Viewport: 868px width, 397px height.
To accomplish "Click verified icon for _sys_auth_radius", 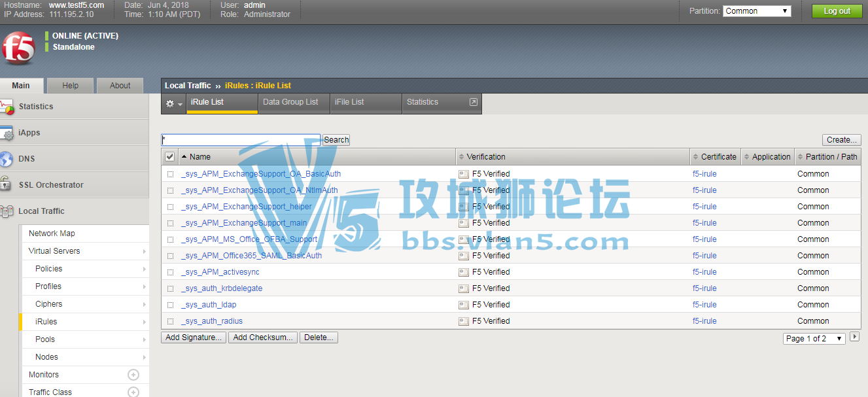I will (464, 321).
